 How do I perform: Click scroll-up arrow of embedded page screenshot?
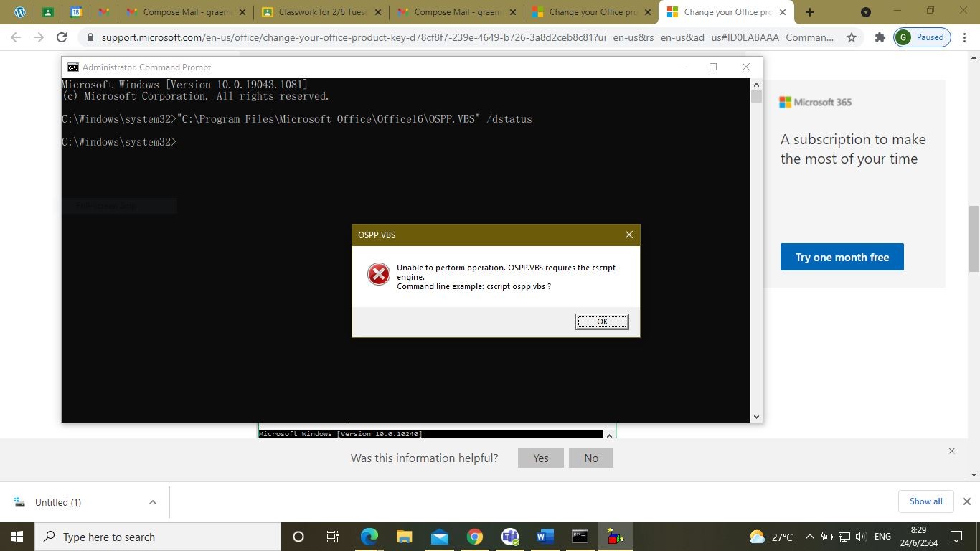(x=610, y=435)
